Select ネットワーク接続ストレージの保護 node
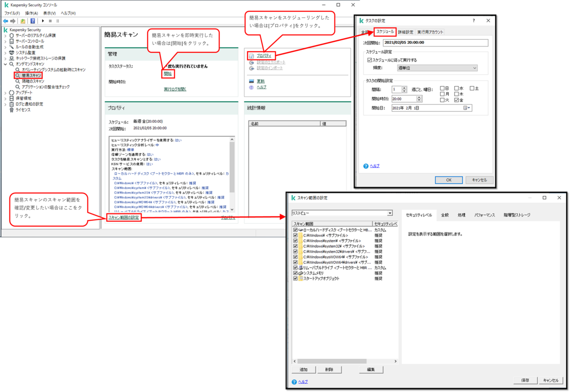Viewport: 570px width, 392px height. tap(37, 58)
